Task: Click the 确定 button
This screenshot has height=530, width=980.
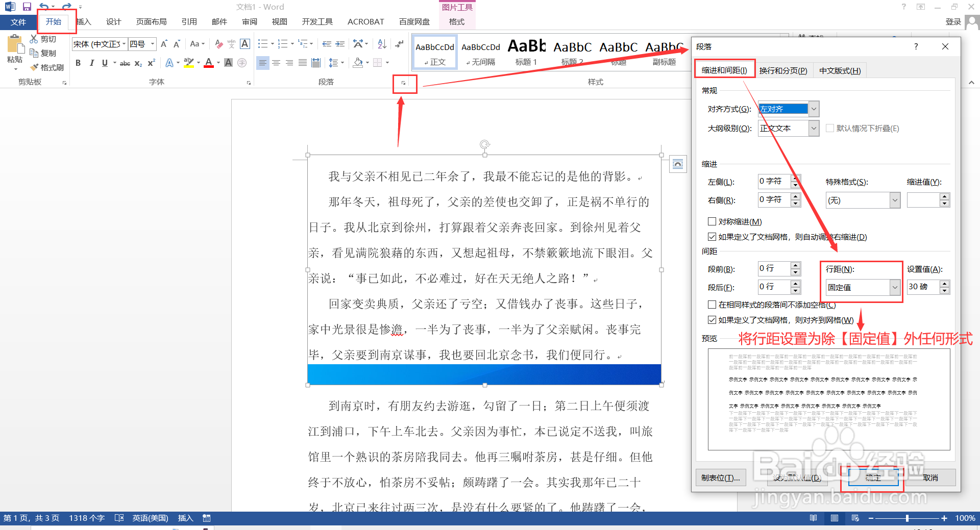Action: (x=873, y=477)
